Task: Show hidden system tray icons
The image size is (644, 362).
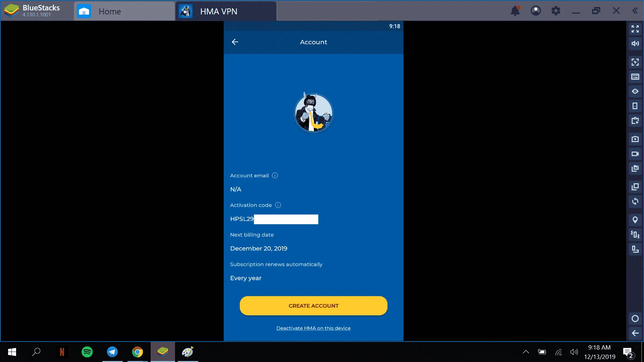Action: click(x=526, y=352)
